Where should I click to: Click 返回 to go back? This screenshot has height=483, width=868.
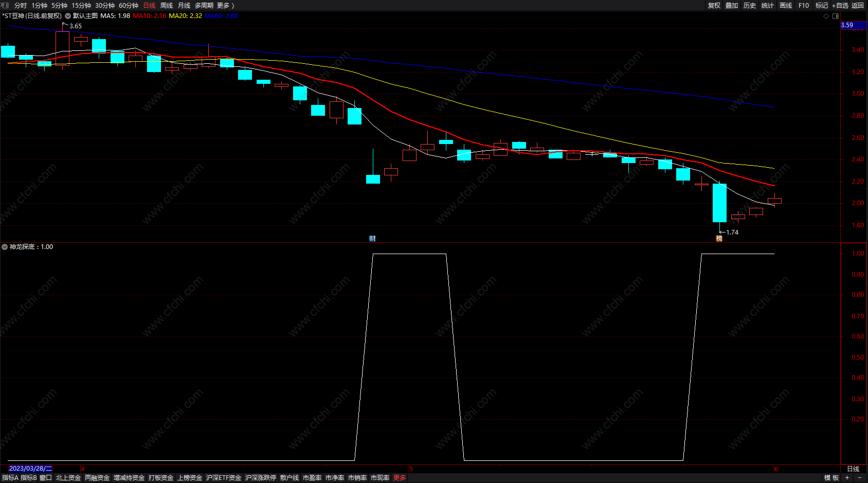(x=858, y=6)
